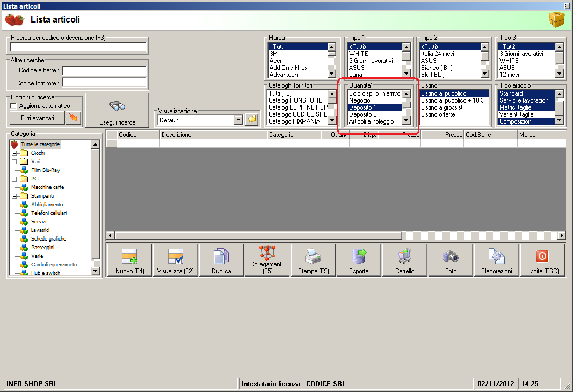
Task: Click Tipo 1 list scroll down arrow
Action: click(407, 74)
